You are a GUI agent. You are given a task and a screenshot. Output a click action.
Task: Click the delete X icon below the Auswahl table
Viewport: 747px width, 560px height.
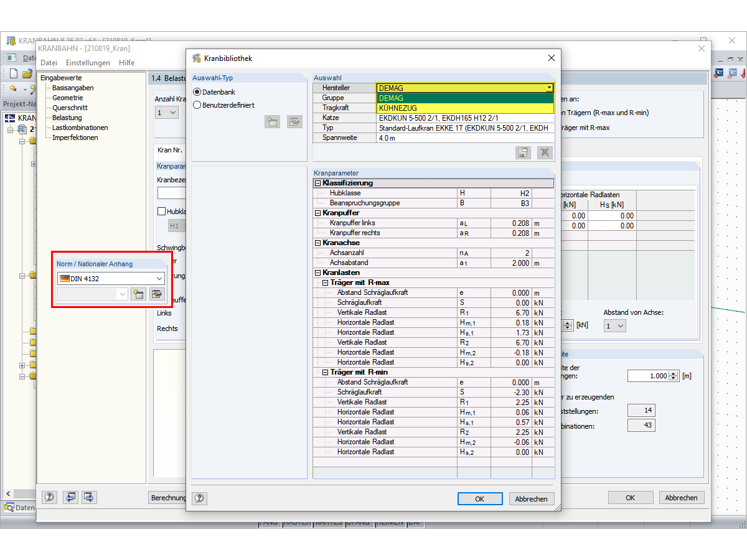coord(545,152)
